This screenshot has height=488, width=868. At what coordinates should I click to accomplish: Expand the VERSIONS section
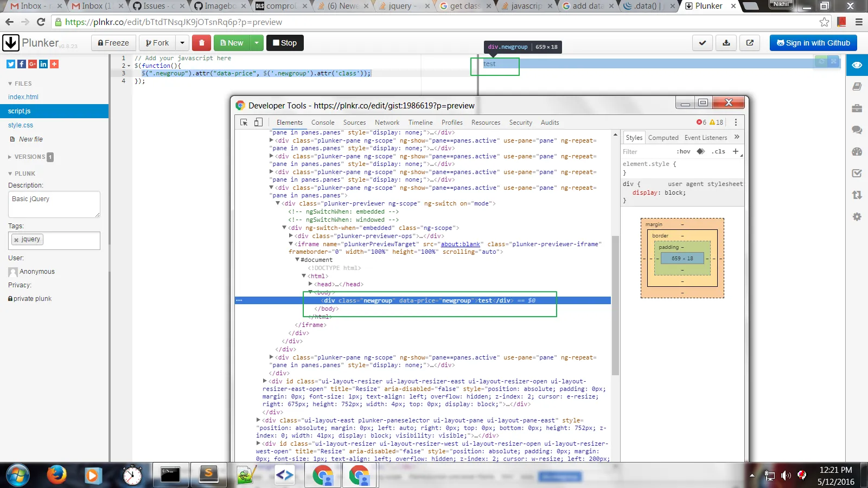[30, 157]
